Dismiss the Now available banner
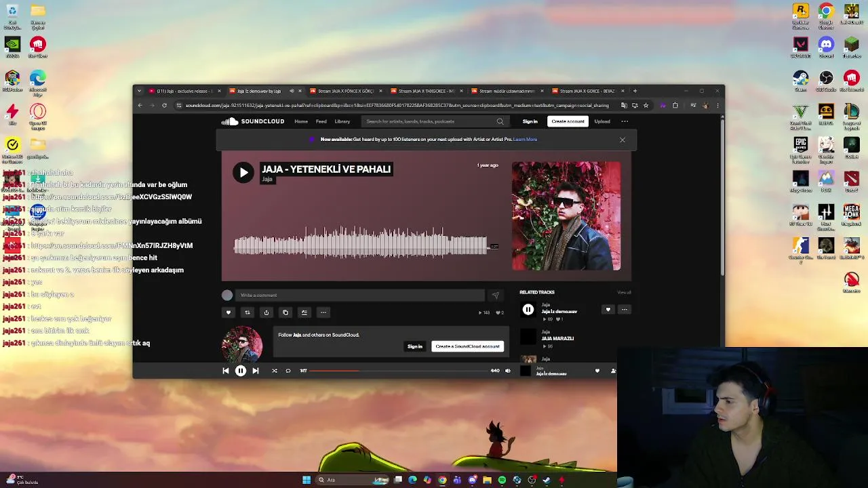Viewport: 868px width, 488px height. (623, 140)
